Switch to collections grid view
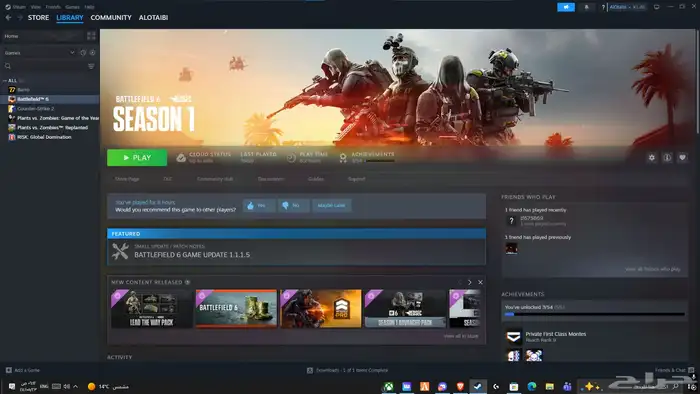700x394 pixels. [91, 36]
